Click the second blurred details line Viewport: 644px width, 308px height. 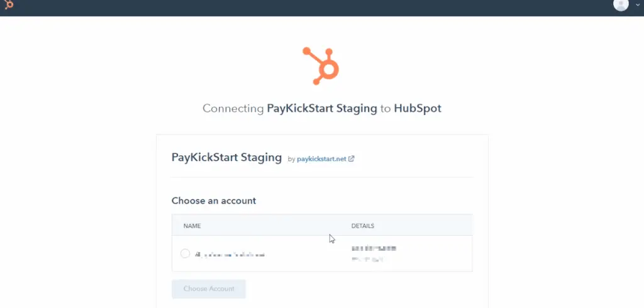[367, 259]
